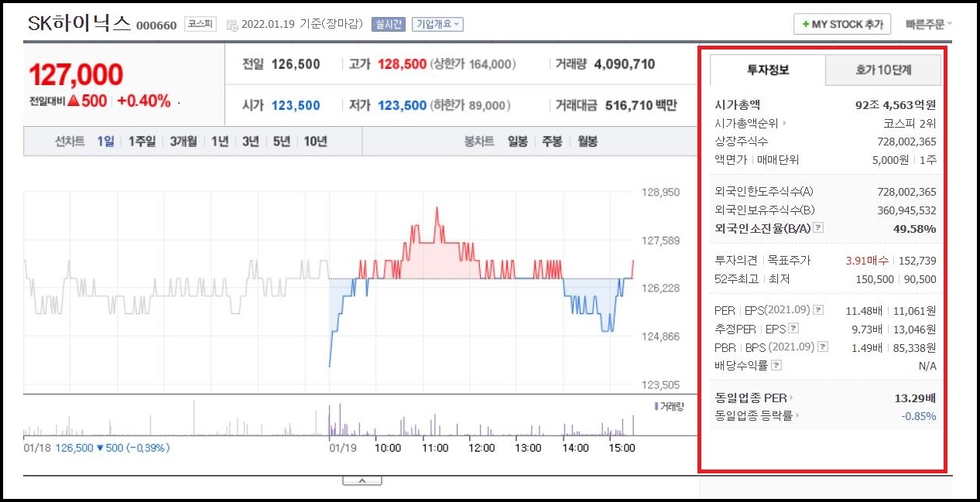Click the stock code 000660
The width and height of the screenshot is (980, 502).
coord(156,26)
